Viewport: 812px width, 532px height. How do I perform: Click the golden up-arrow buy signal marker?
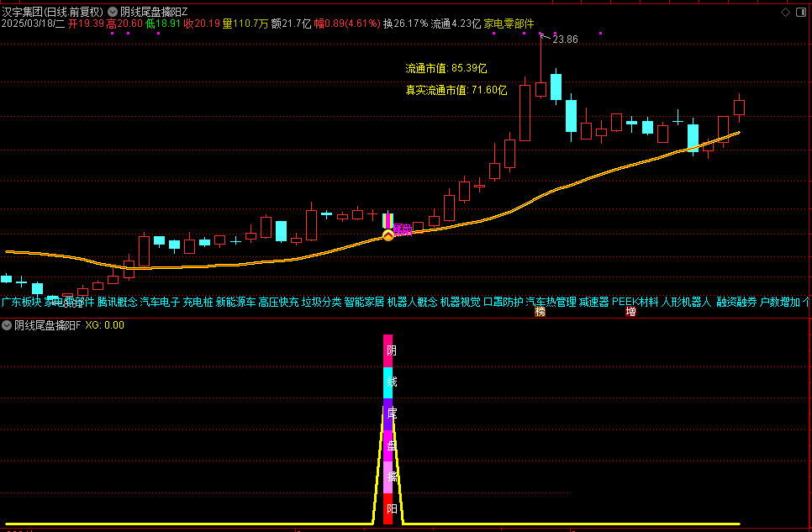388,237
